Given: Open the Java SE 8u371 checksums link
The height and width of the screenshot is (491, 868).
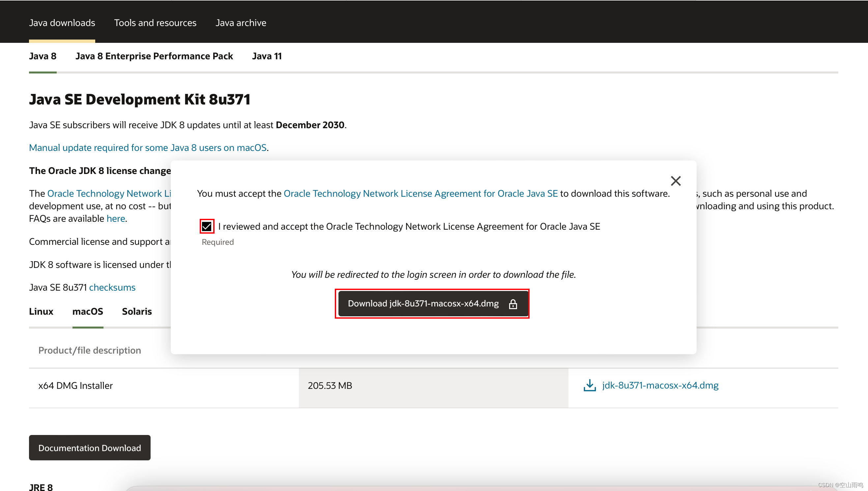Looking at the screenshot, I should pos(112,287).
